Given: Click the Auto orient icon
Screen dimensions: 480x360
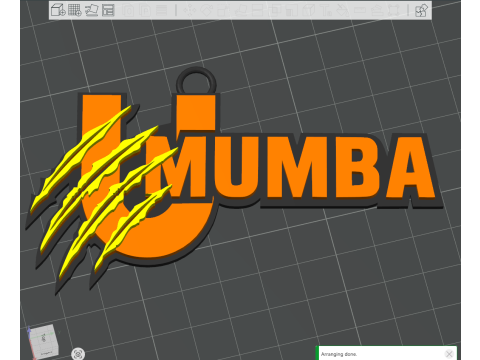Looking at the screenshot, I should [x=91, y=10].
